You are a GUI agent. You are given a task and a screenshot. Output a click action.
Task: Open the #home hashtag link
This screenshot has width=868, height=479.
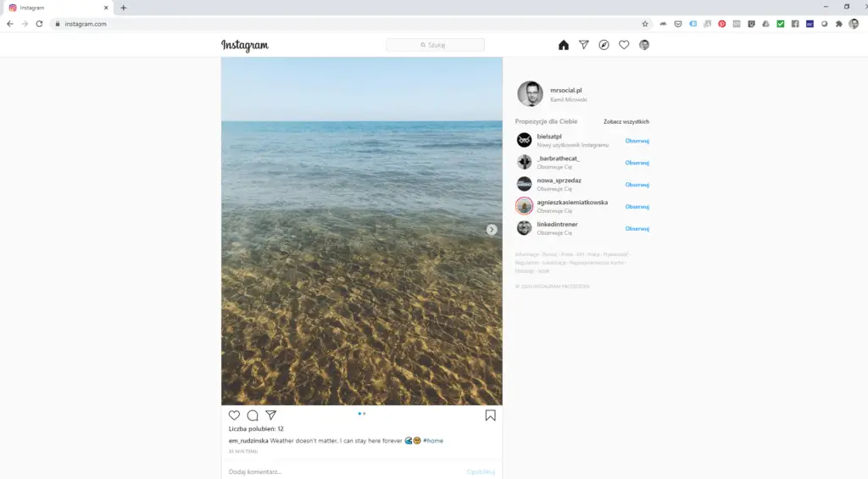click(433, 441)
